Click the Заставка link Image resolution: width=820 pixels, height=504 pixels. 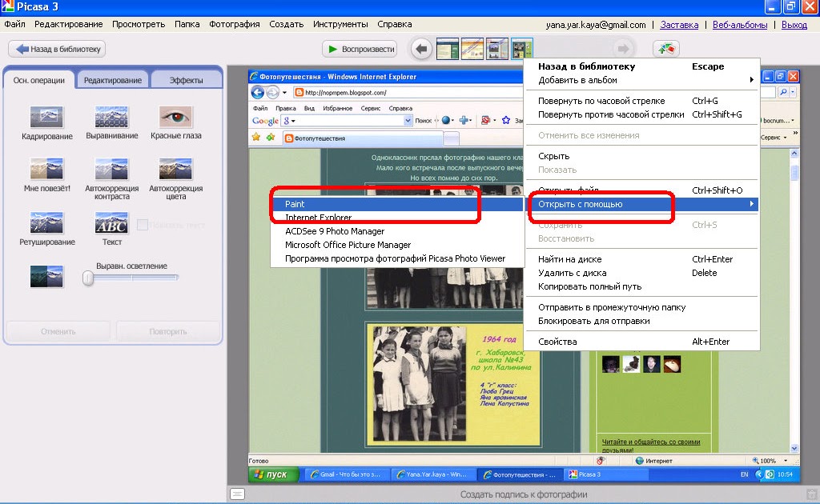[x=679, y=25]
